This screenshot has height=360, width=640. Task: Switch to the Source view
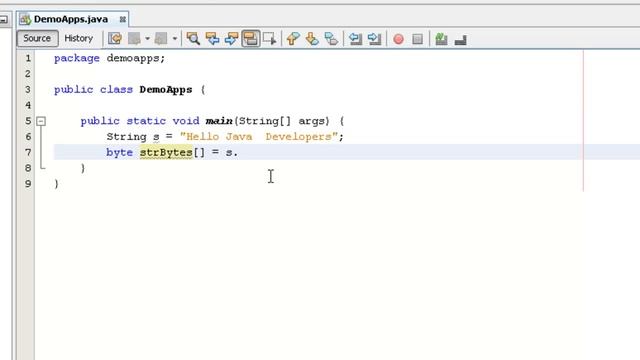click(x=37, y=38)
